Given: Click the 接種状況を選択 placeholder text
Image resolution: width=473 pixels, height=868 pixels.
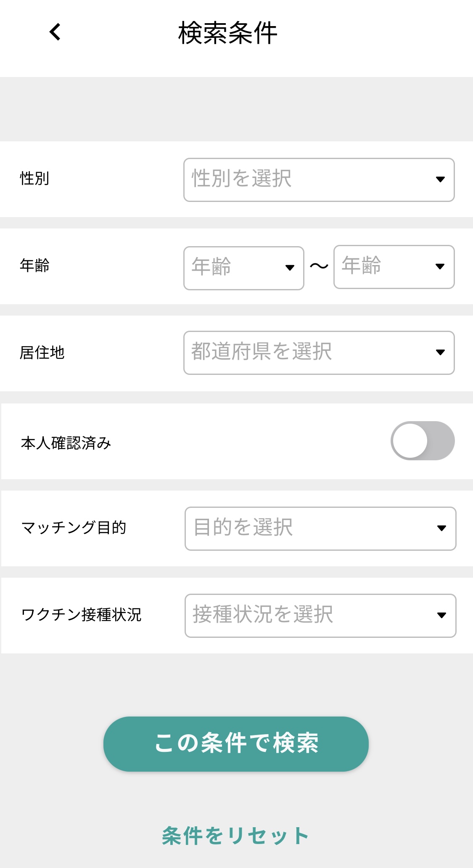Looking at the screenshot, I should (x=263, y=614).
